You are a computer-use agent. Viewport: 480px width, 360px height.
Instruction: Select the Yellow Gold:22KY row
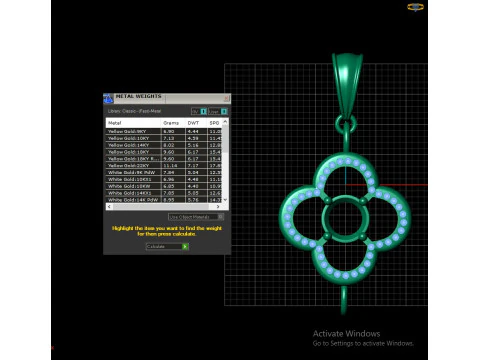click(164, 165)
